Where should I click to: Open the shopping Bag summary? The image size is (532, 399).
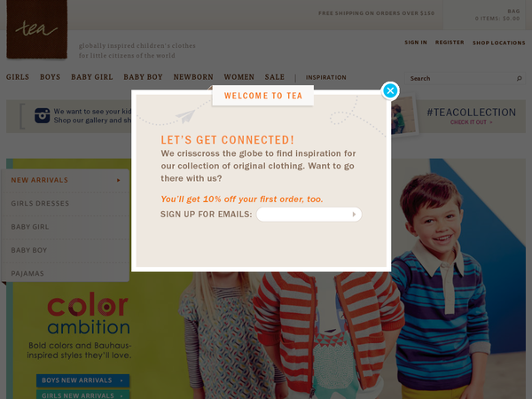[x=497, y=15]
